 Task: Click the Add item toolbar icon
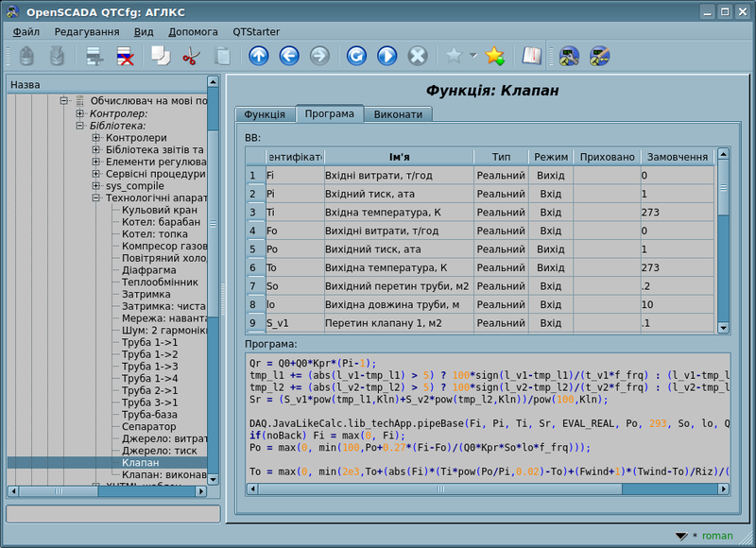tap(94, 56)
